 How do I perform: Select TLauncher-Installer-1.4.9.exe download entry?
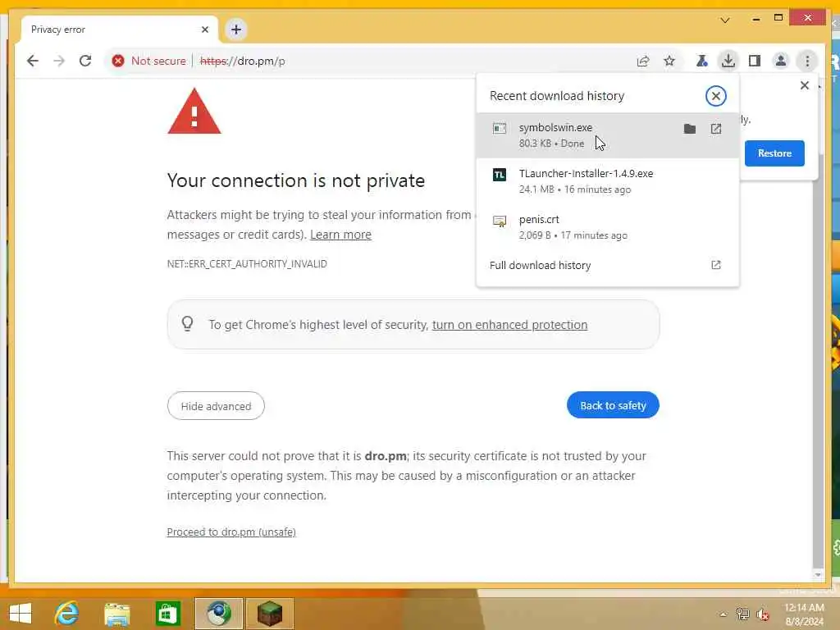pyautogui.click(x=607, y=181)
